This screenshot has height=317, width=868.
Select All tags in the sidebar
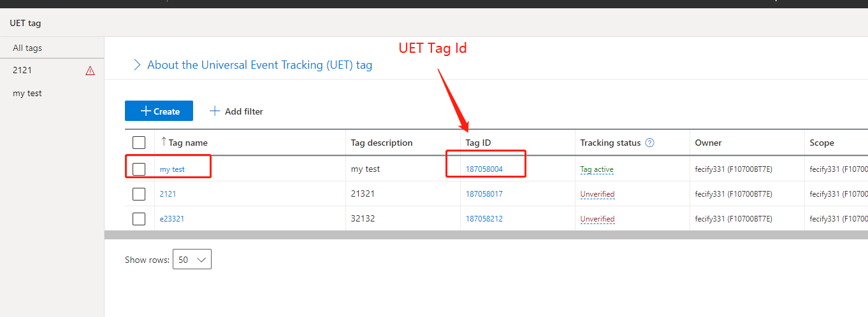point(27,48)
